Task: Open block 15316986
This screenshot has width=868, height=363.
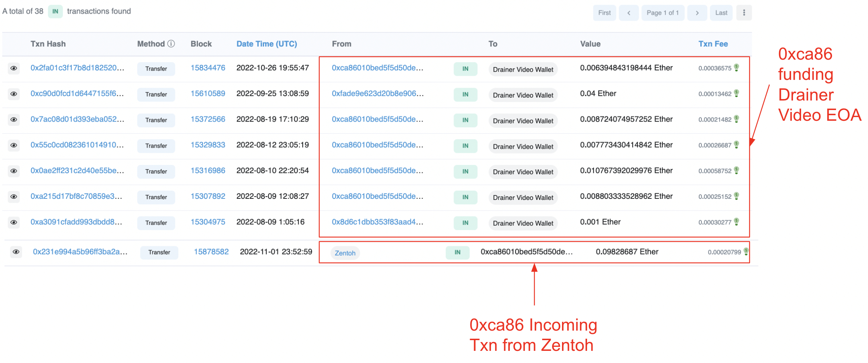Action: coord(208,170)
